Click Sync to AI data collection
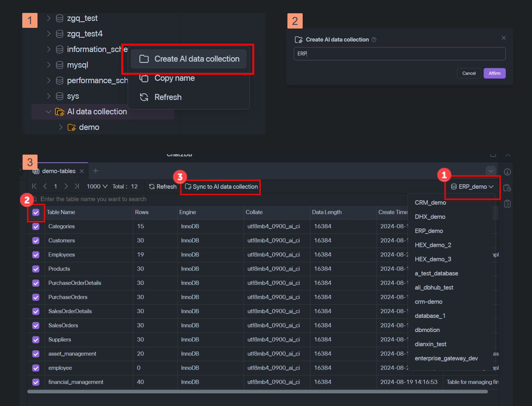 (x=221, y=187)
